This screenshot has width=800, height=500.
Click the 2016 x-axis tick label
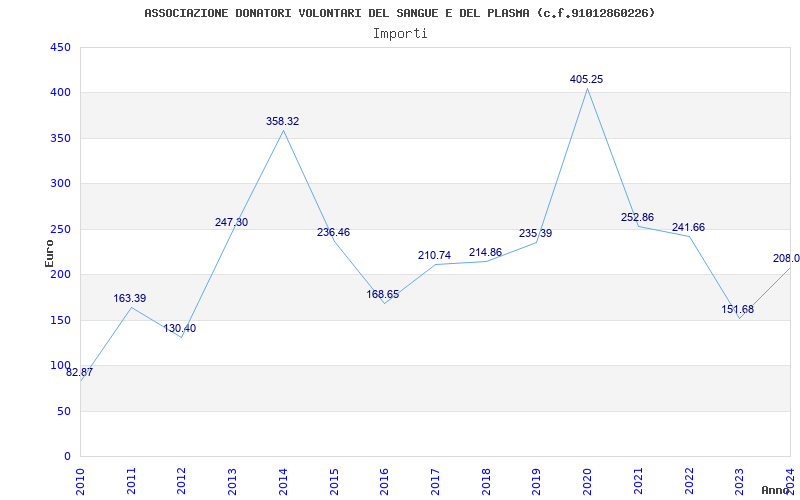(384, 482)
